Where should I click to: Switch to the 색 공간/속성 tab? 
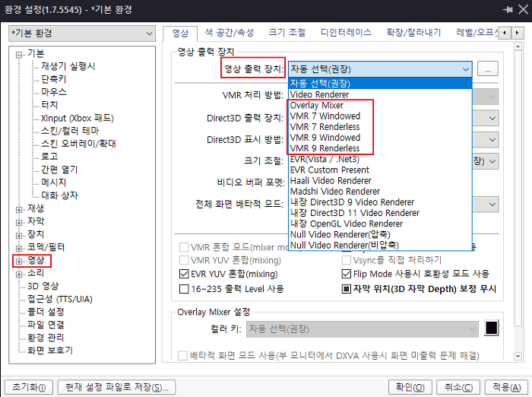(230, 33)
